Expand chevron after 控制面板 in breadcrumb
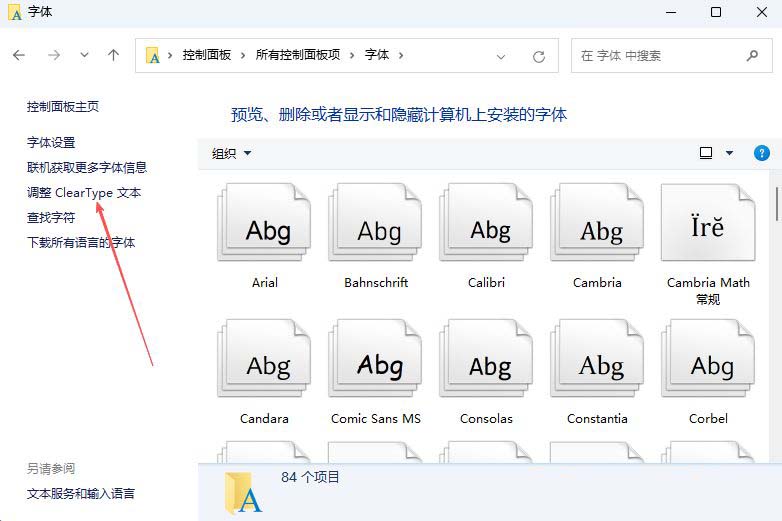This screenshot has height=521, width=782. coord(243,55)
